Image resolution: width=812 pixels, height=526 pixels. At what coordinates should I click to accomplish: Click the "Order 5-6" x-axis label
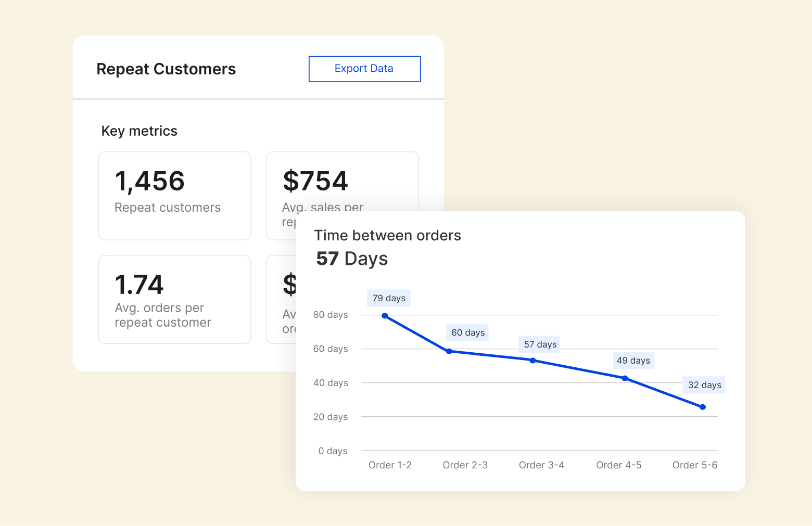click(694, 465)
